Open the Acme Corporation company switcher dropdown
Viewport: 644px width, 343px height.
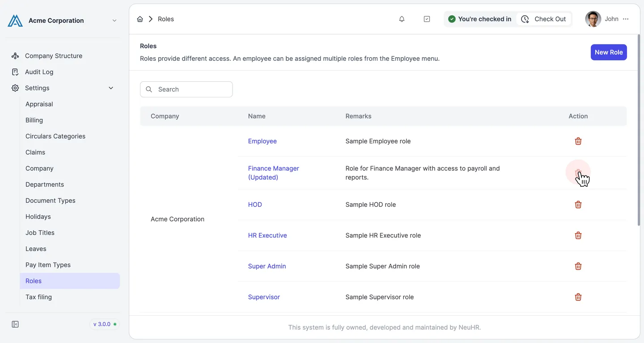coord(114,21)
